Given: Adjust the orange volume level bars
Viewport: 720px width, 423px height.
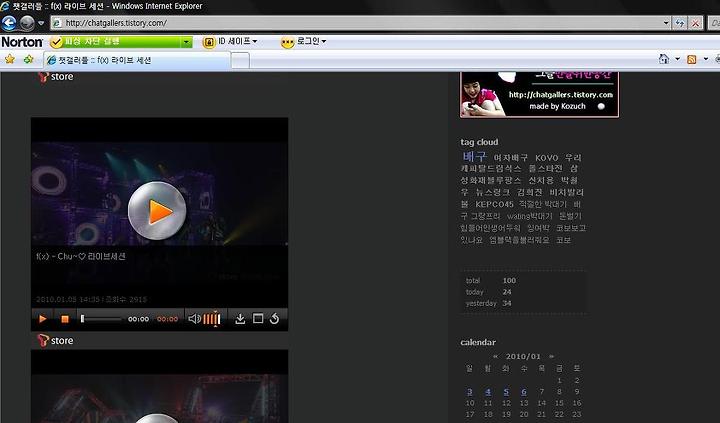Looking at the screenshot, I should tap(212, 319).
